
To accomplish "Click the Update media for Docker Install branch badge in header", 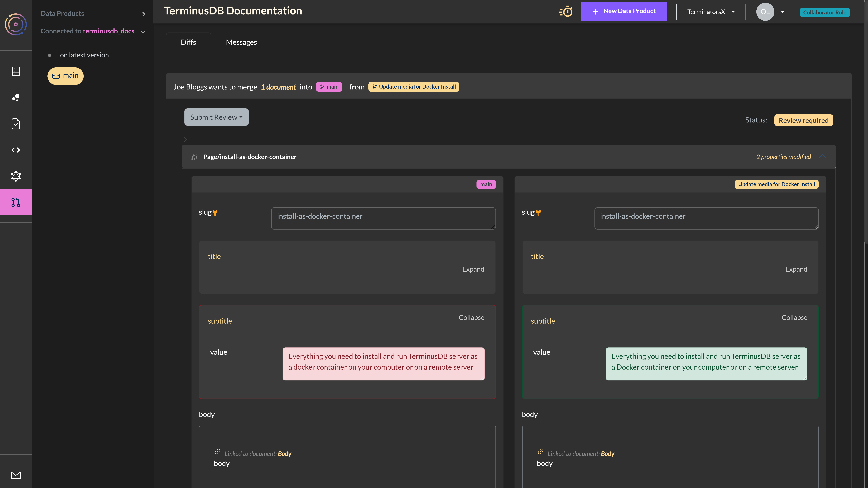I will [414, 87].
